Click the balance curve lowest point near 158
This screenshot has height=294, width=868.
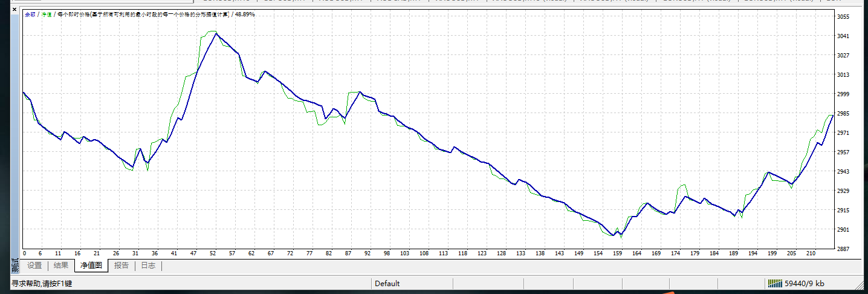pyautogui.click(x=614, y=235)
